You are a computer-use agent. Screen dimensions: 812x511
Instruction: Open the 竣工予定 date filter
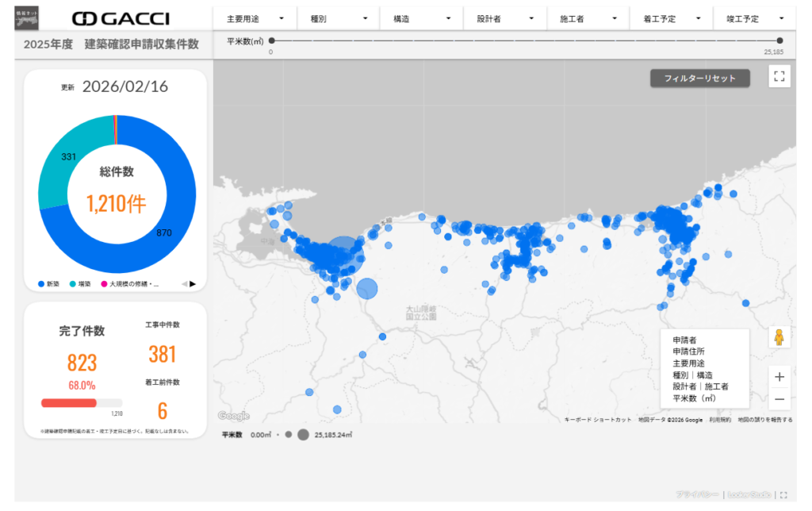tap(755, 18)
